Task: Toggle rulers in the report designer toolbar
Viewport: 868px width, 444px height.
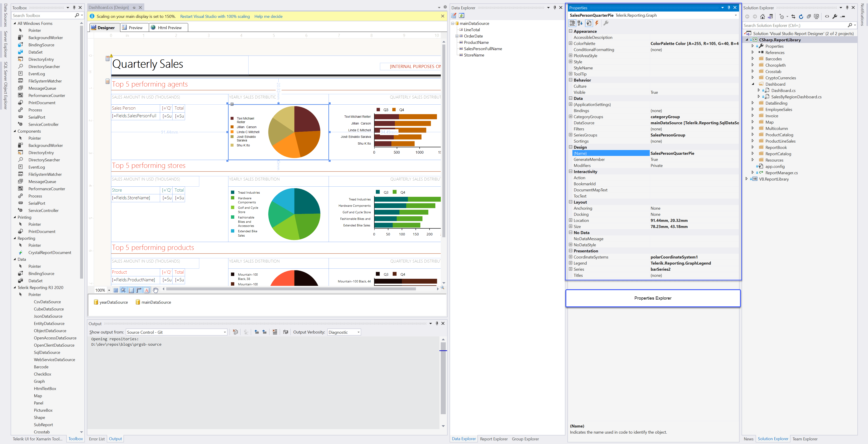Action: coord(139,290)
